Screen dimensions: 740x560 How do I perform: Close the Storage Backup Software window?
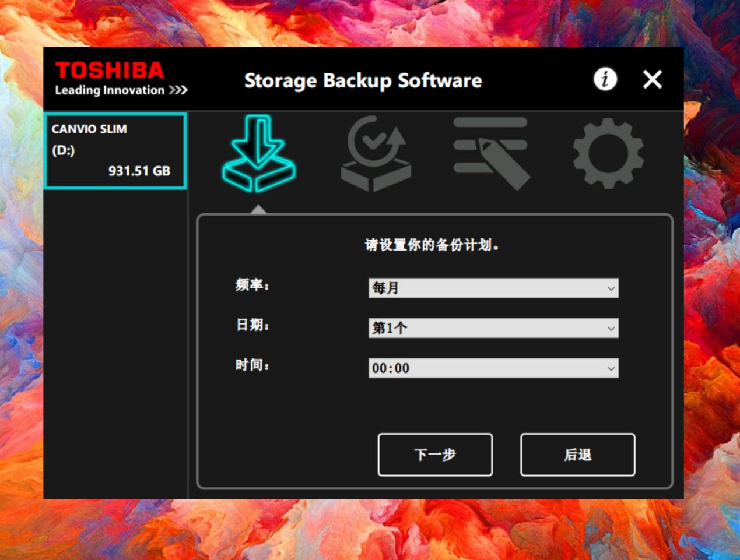(x=653, y=79)
